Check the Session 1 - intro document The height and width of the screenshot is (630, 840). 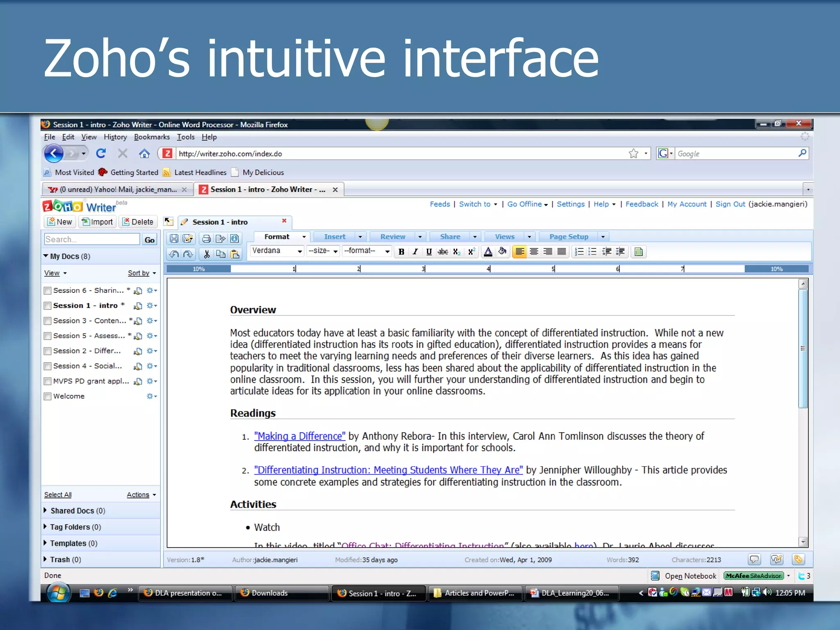click(48, 306)
